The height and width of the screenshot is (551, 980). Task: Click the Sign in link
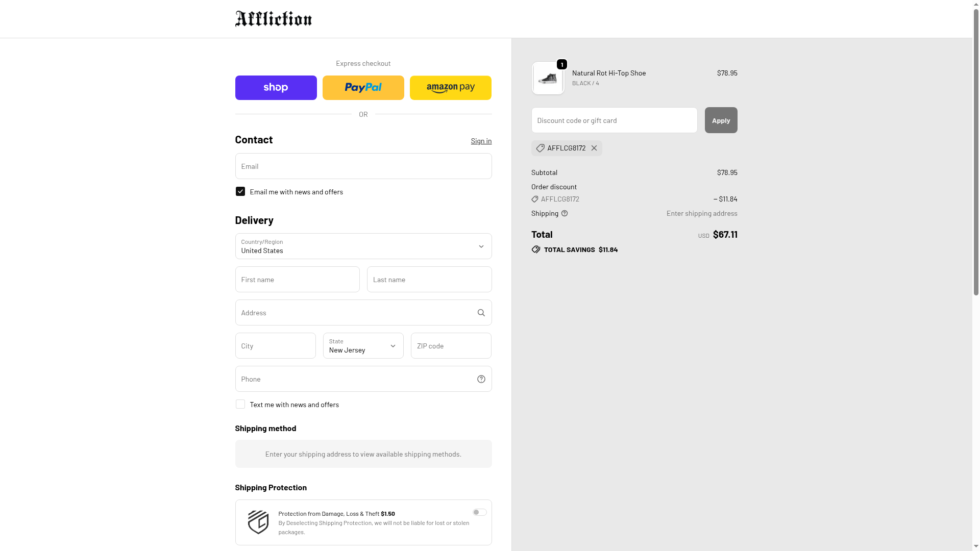(x=481, y=141)
